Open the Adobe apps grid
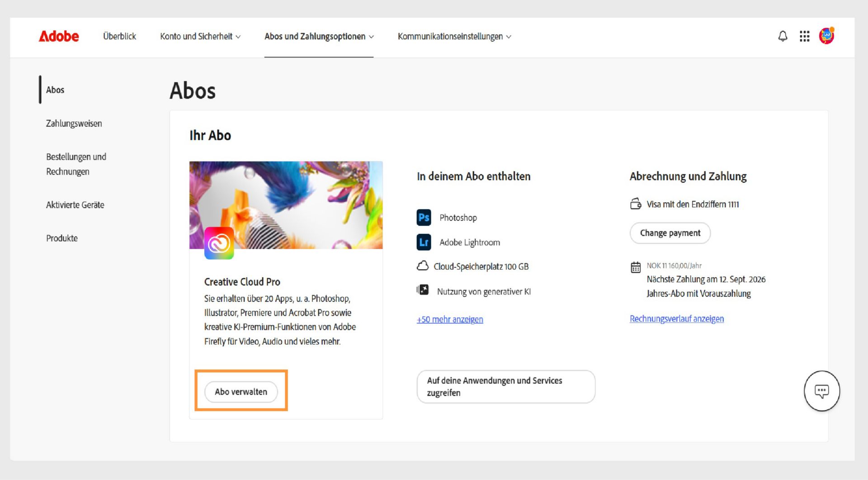 pos(804,37)
